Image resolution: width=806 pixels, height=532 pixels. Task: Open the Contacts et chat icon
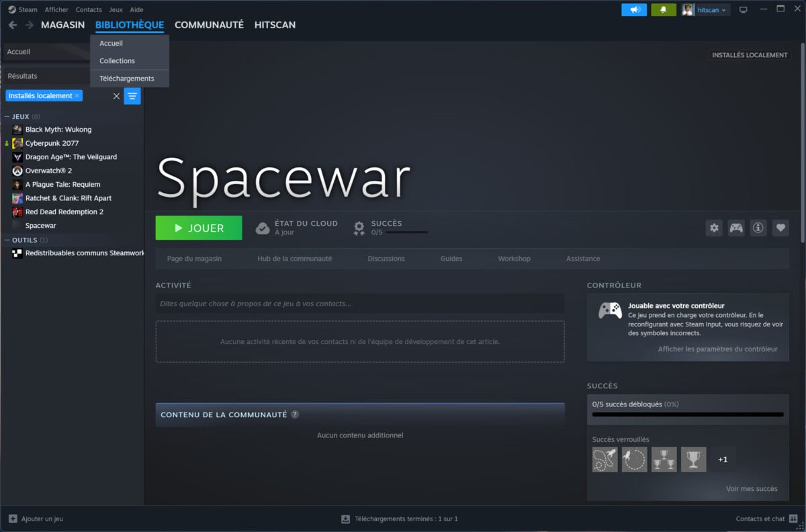click(794, 519)
